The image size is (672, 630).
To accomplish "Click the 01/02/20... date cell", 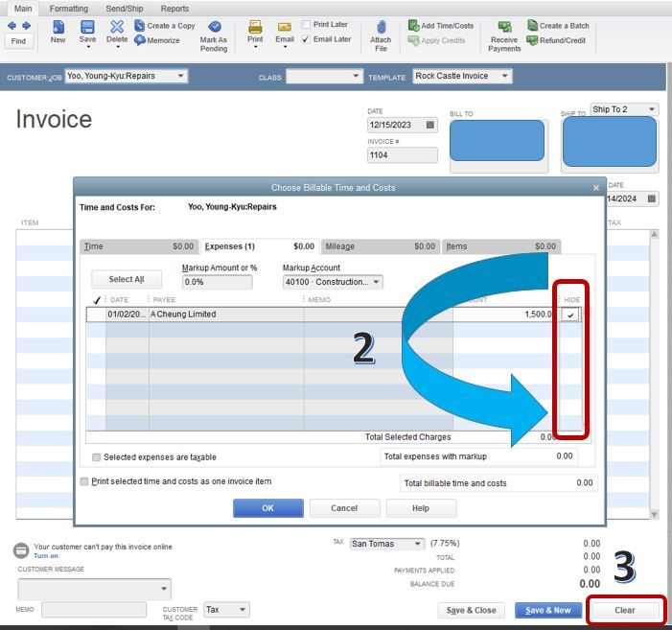I will [x=127, y=315].
